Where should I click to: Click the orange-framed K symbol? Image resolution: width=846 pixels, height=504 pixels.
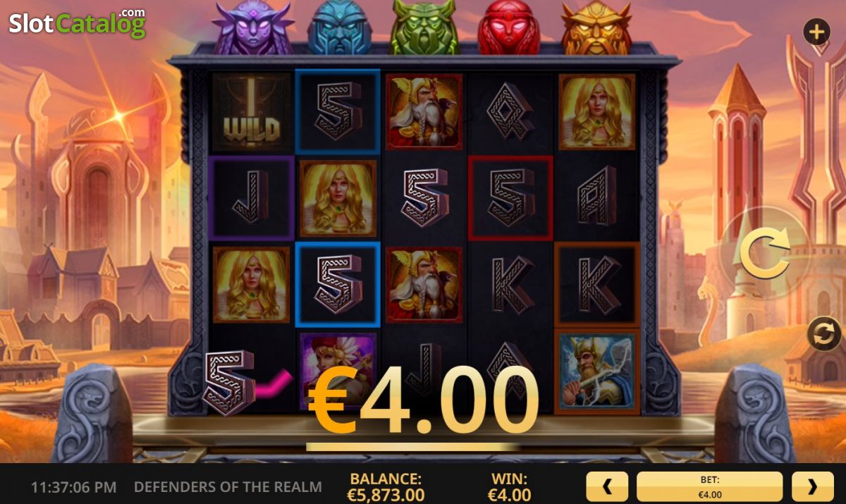point(596,285)
